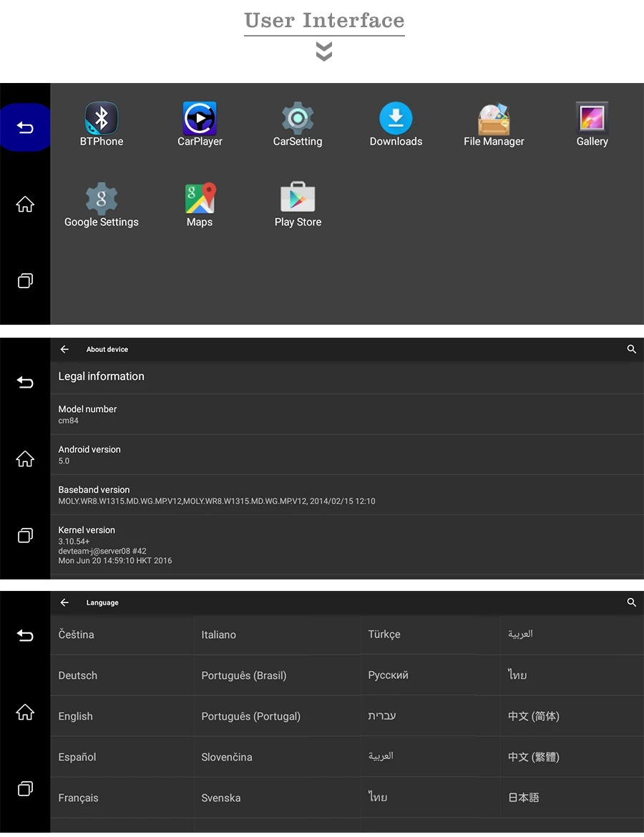Open Google Settings app
This screenshot has width=644, height=837.
pos(102,205)
